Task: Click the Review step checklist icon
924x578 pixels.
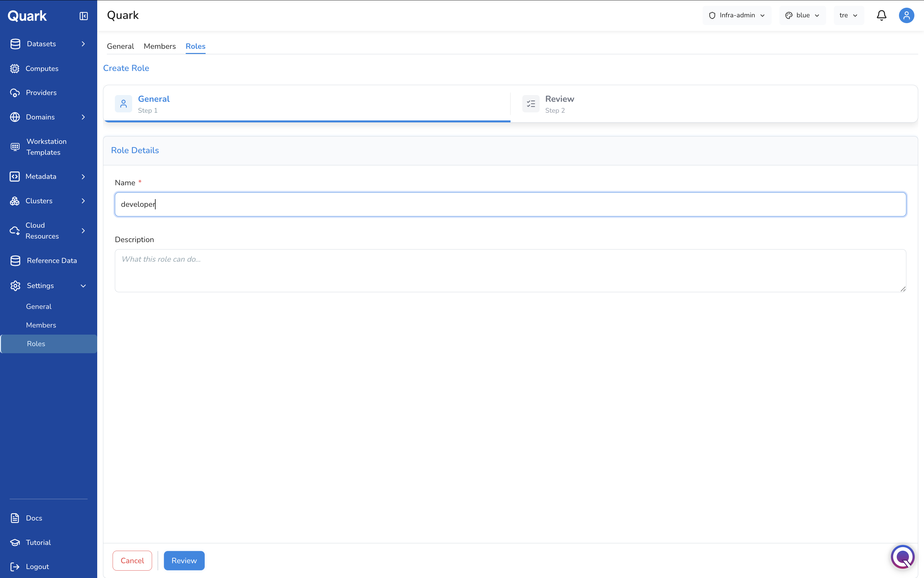Action: point(531,104)
